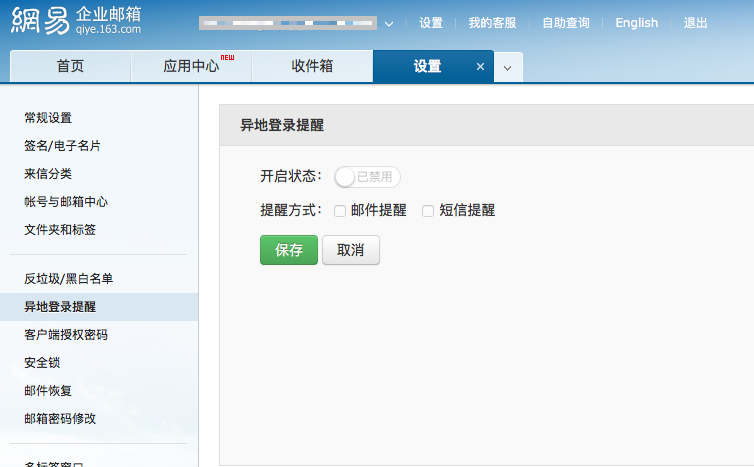754x467 pixels.
Task: Switch to the 收件箱 tab
Action: pyautogui.click(x=312, y=67)
